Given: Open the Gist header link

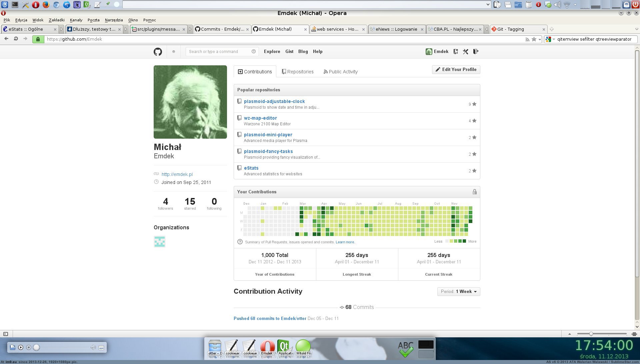Looking at the screenshot, I should tap(289, 52).
